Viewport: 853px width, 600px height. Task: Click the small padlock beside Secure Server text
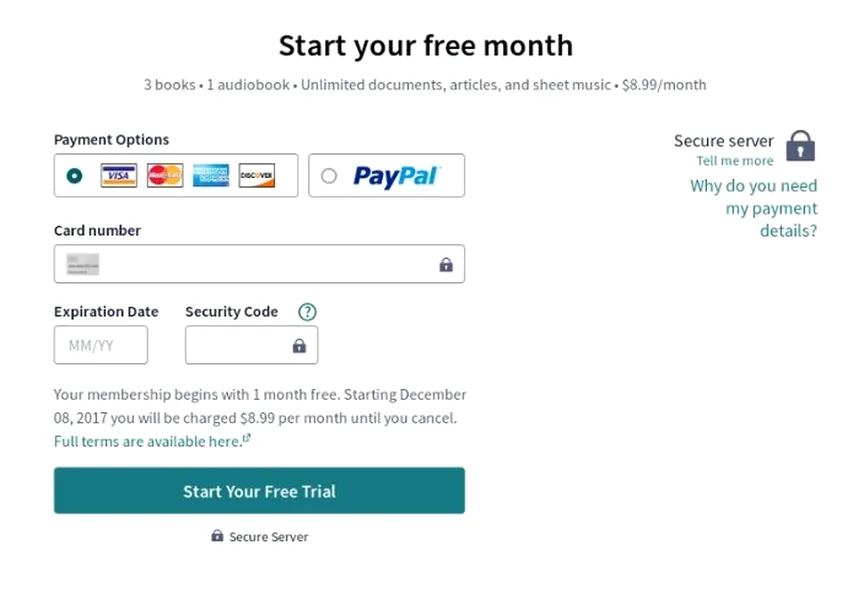[x=217, y=536]
